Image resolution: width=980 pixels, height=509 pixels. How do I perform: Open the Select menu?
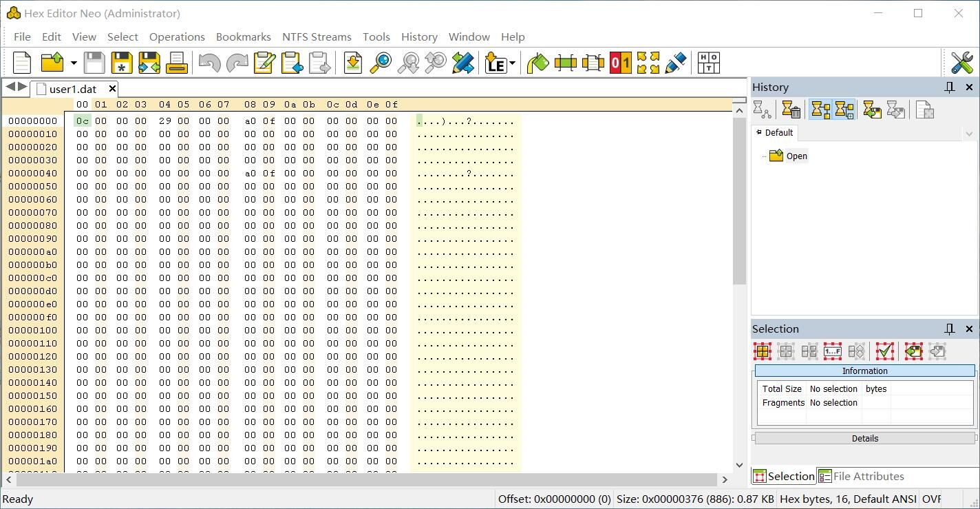pyautogui.click(x=122, y=37)
